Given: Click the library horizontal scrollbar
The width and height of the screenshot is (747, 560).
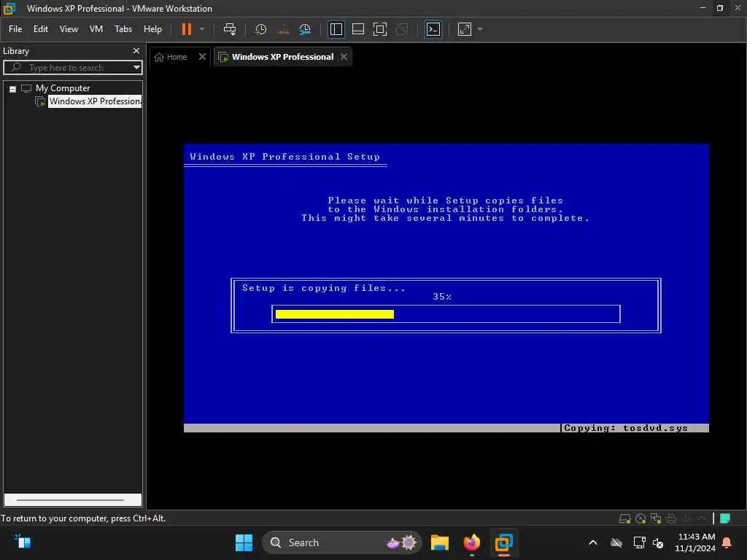Looking at the screenshot, I should 71,500.
